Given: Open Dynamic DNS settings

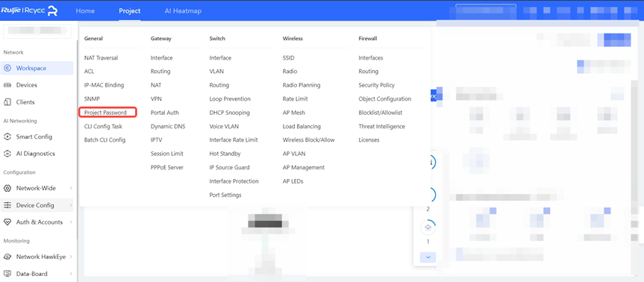Looking at the screenshot, I should coord(168,126).
